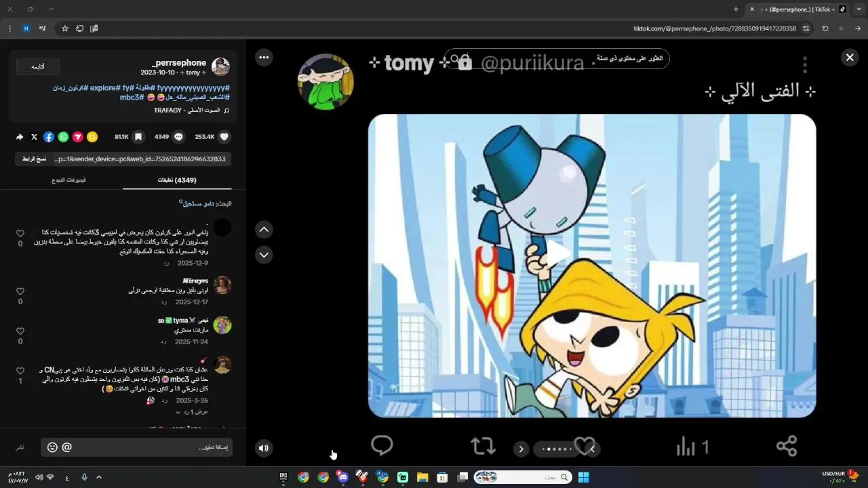This screenshot has width=868, height=488.
Task: Close the TikTok browser tab
Action: 751,9
